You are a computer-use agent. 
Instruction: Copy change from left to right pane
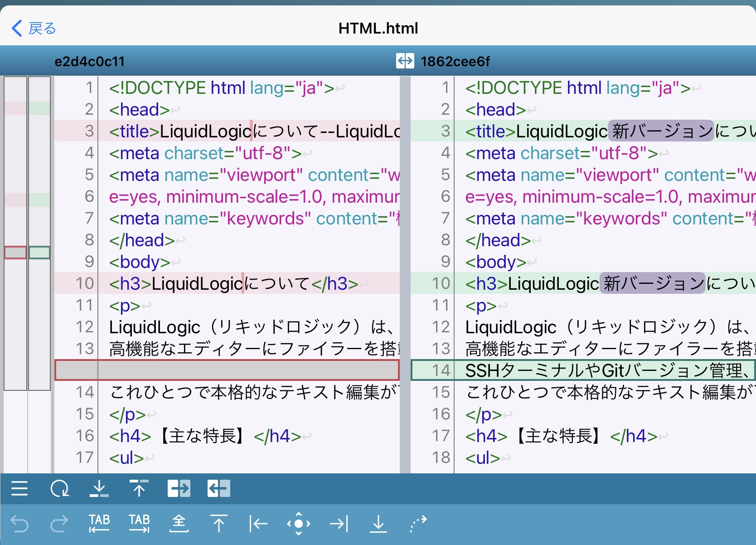[179, 488]
